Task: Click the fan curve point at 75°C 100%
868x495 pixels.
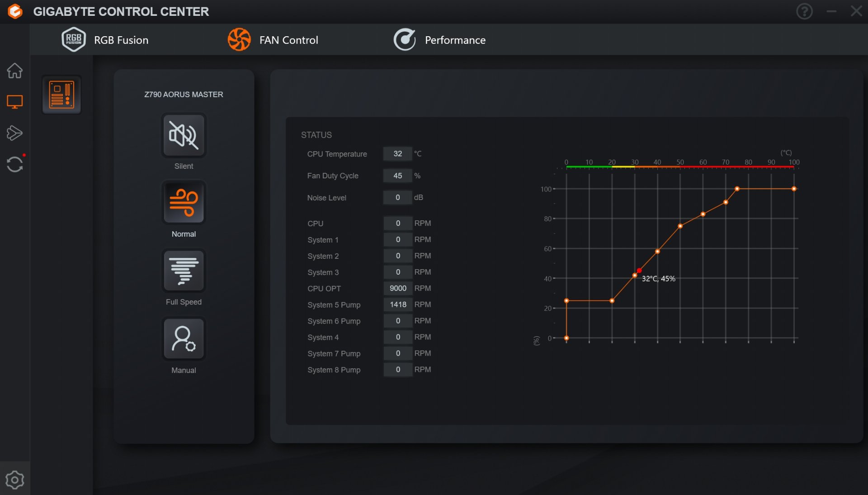Action: [737, 189]
